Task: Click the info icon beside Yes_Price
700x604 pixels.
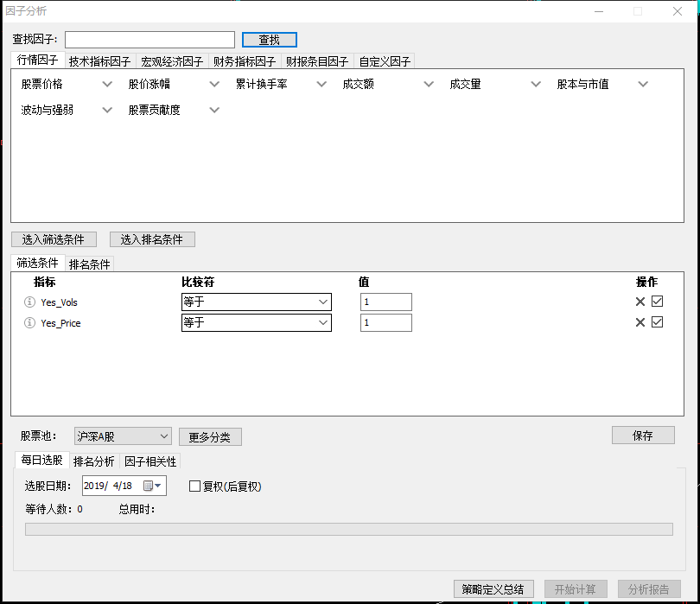Action: click(29, 322)
